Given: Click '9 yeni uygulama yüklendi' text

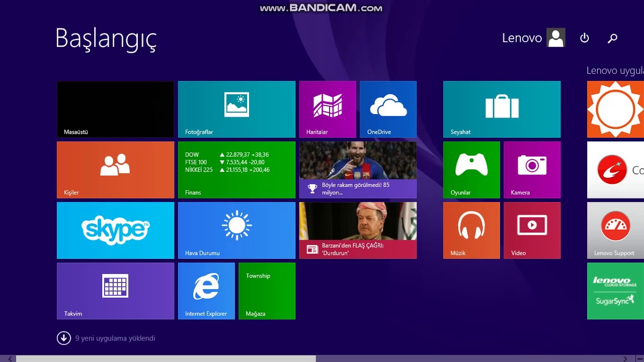Looking at the screenshot, I should pos(115,338).
